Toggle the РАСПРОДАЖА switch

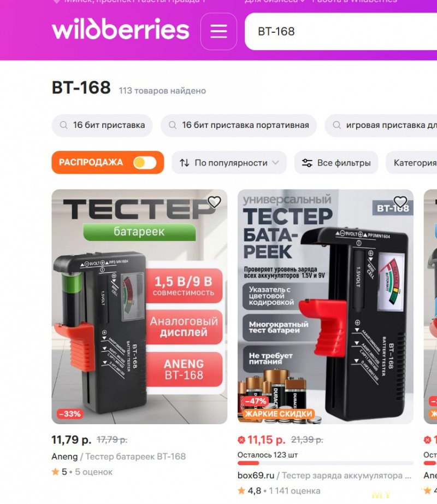145,163
